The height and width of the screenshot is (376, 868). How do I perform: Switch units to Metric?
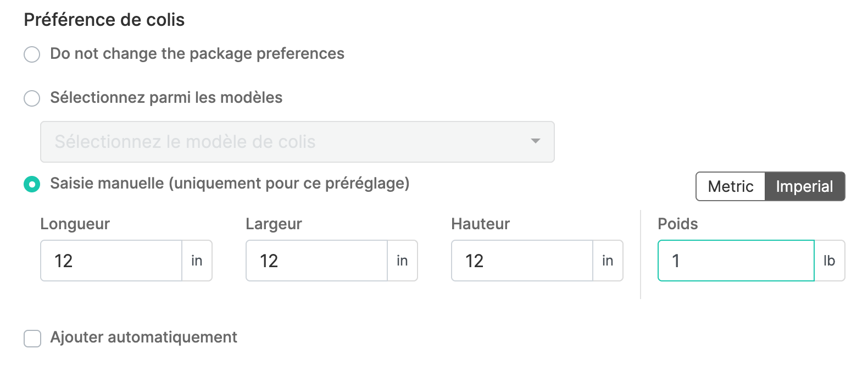(730, 187)
